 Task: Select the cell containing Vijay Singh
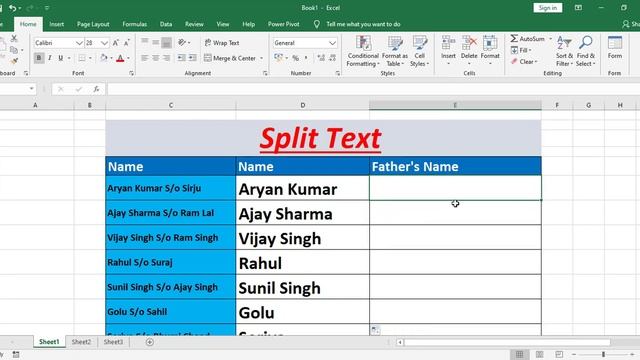[302, 238]
